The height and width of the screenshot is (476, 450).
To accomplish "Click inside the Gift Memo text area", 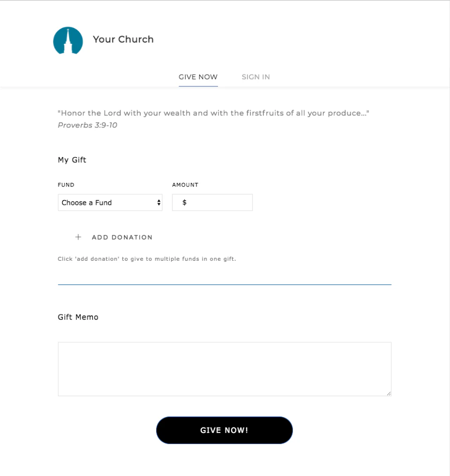I will (x=225, y=369).
